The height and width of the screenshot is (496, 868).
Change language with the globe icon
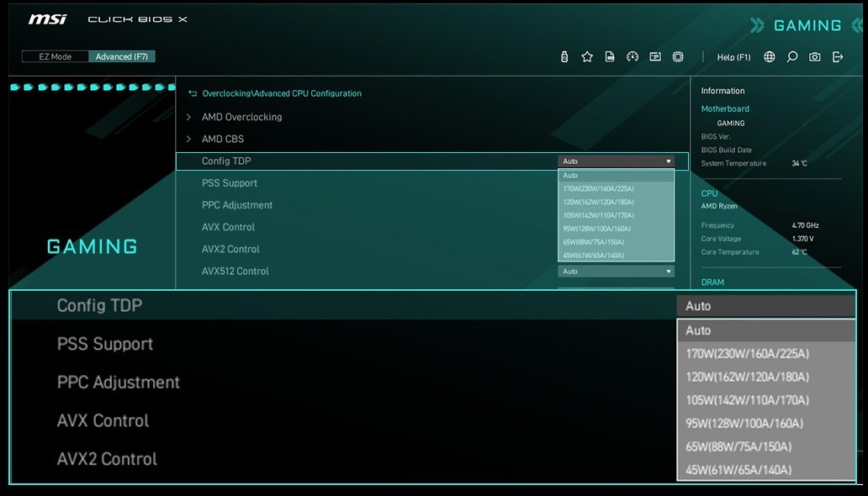[x=770, y=56]
